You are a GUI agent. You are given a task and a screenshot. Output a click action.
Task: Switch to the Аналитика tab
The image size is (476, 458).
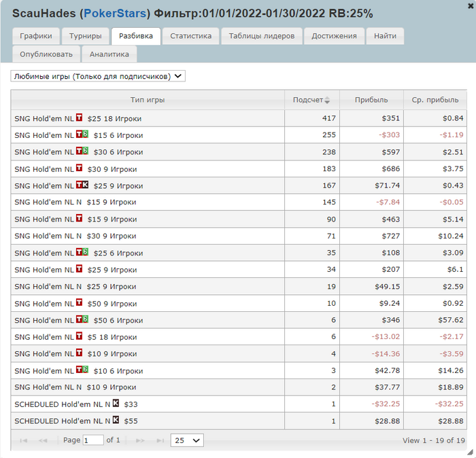(x=109, y=54)
